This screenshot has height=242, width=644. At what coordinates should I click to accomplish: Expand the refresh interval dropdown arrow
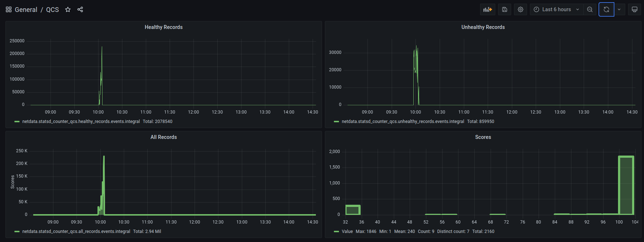tap(619, 9)
